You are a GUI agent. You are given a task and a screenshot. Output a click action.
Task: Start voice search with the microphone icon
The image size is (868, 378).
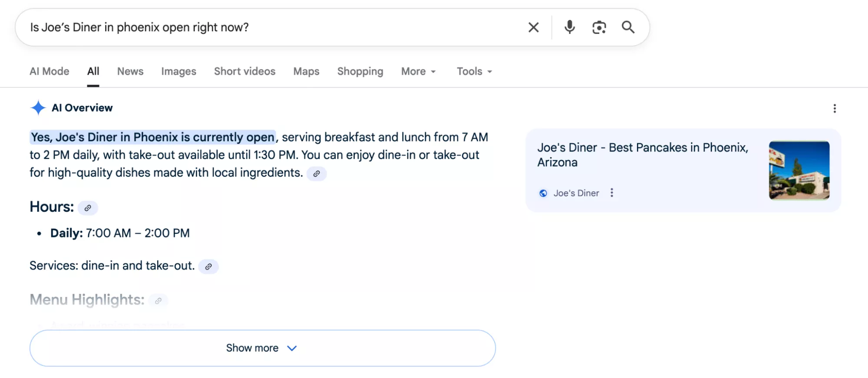(x=569, y=27)
